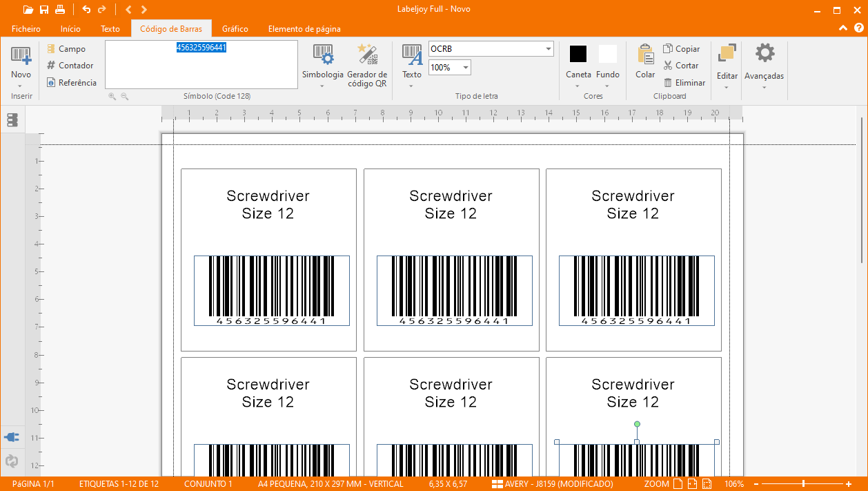Expand the Avançadas dropdown arrow
This screenshot has height=491, width=868.
coord(765,87)
